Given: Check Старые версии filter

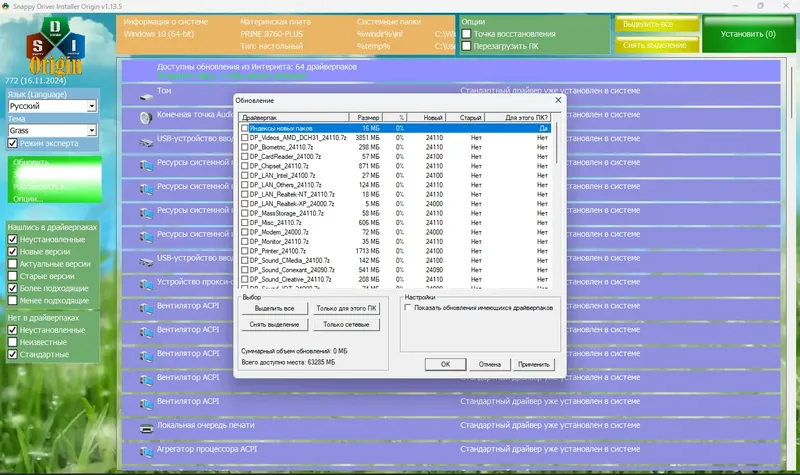Looking at the screenshot, I should (x=13, y=276).
